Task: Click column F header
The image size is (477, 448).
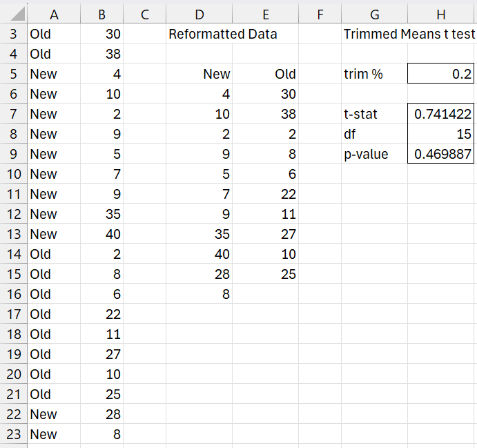Action: [x=320, y=14]
